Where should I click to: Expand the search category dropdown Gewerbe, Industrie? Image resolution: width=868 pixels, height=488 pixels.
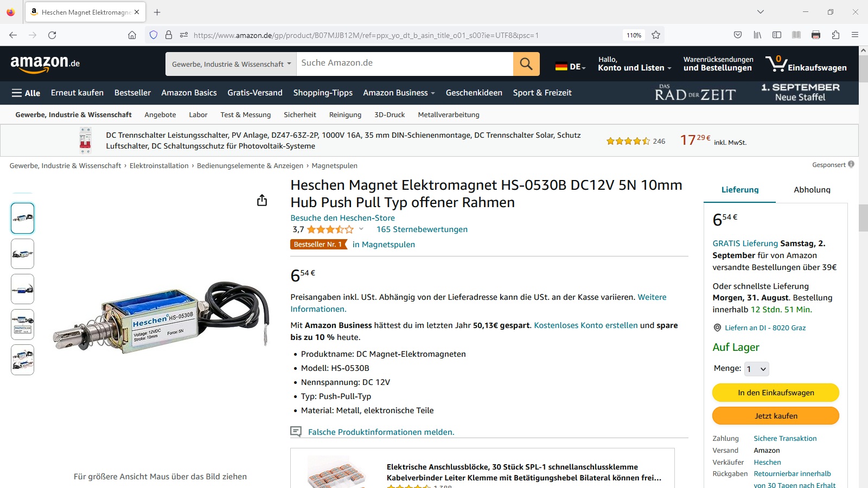pyautogui.click(x=231, y=64)
